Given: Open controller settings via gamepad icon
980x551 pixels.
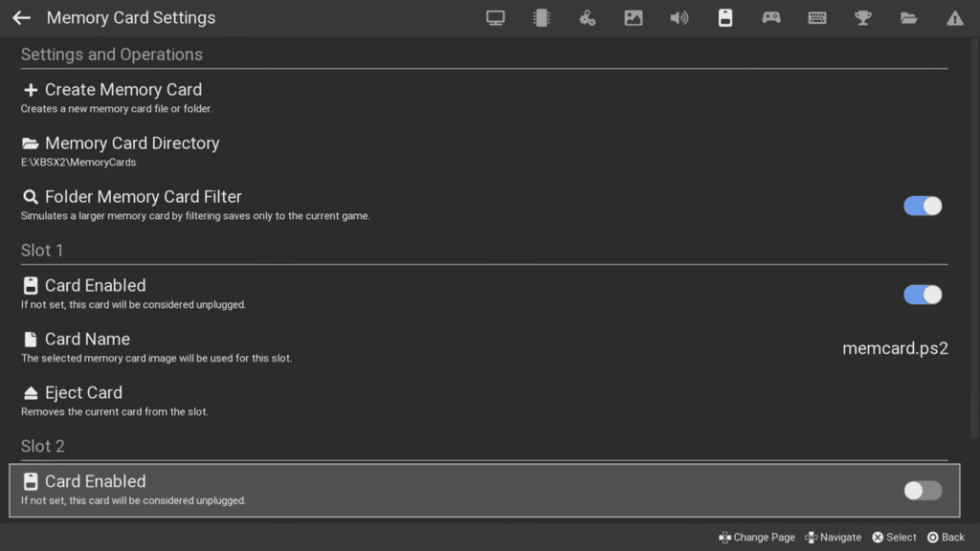Looking at the screenshot, I should (770, 17).
